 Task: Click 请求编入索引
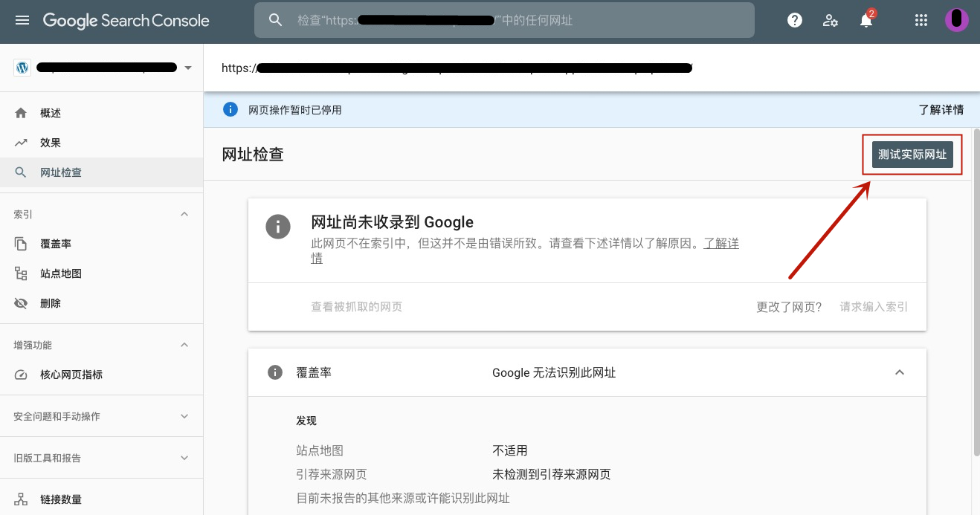(874, 306)
